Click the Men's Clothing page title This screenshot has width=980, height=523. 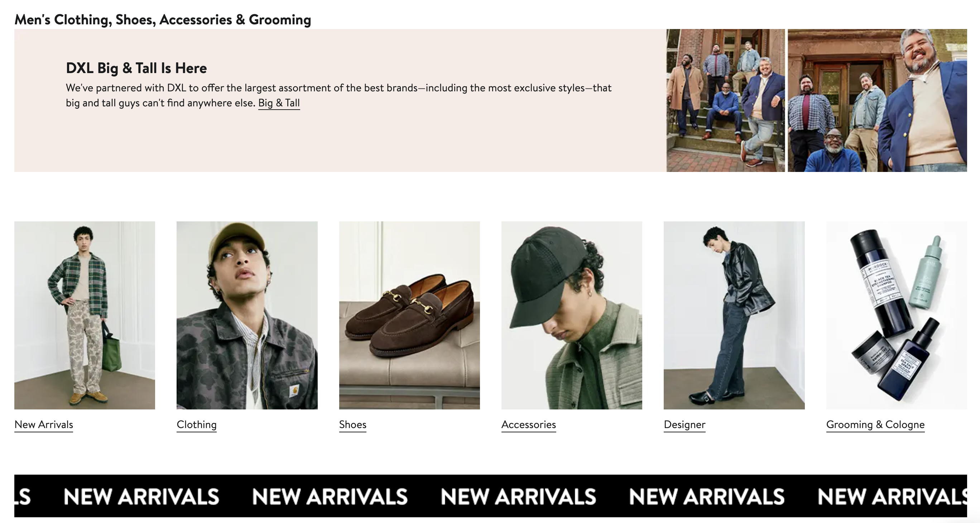(163, 20)
